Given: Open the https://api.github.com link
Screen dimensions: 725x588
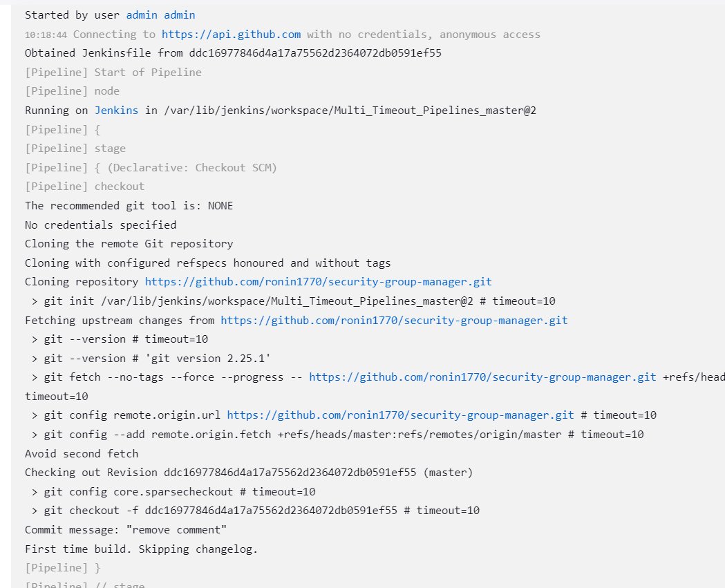Looking at the screenshot, I should 231,34.
